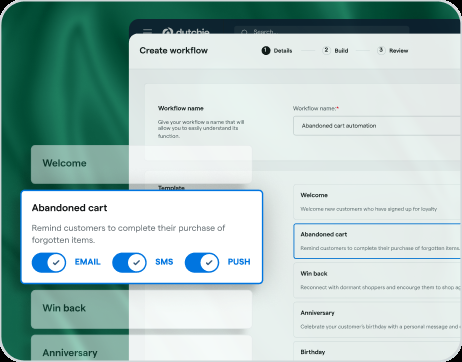This screenshot has width=462, height=362.
Task: Click the SMS label
Action: tap(164, 262)
